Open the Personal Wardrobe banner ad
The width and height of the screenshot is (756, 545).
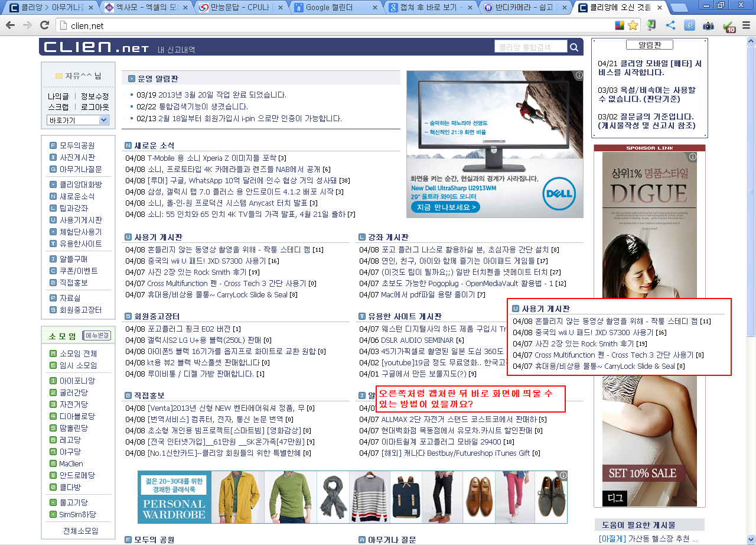(352, 497)
